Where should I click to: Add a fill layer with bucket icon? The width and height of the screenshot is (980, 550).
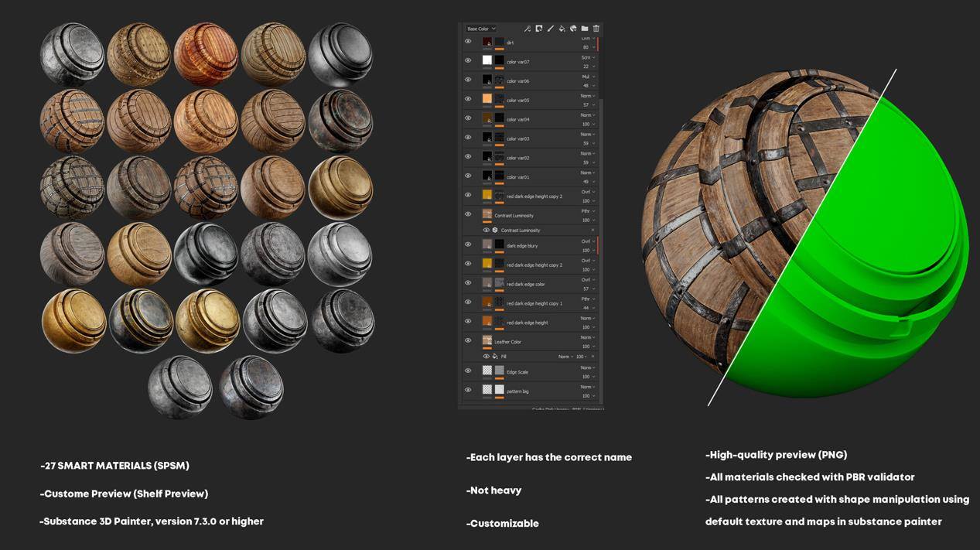click(x=562, y=29)
